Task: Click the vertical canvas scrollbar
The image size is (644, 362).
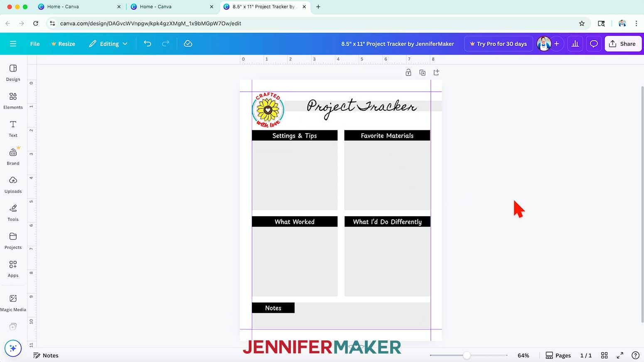Action: [642, 203]
